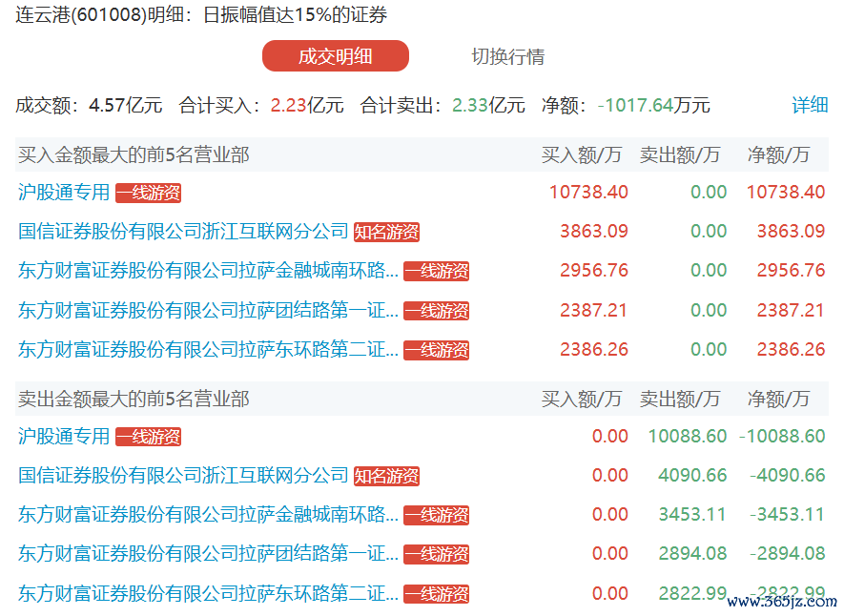Open 东方财富拉萨团结路第一证 in the sell list

point(208,554)
